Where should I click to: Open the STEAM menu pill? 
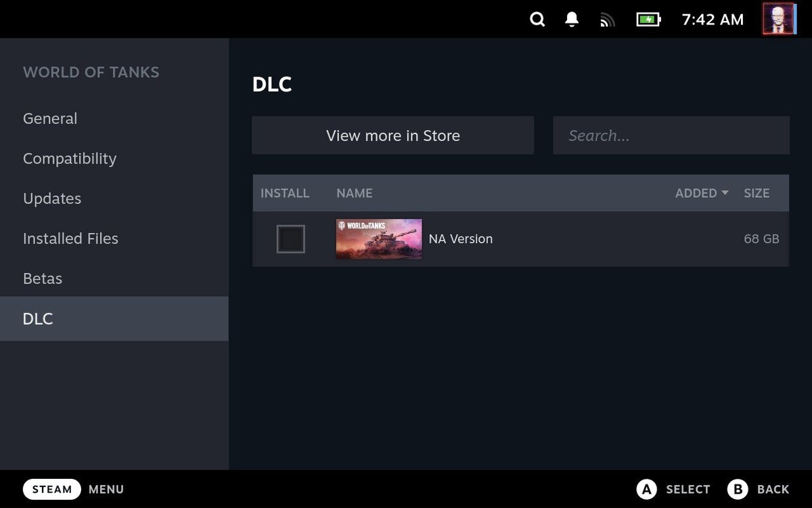click(52, 489)
